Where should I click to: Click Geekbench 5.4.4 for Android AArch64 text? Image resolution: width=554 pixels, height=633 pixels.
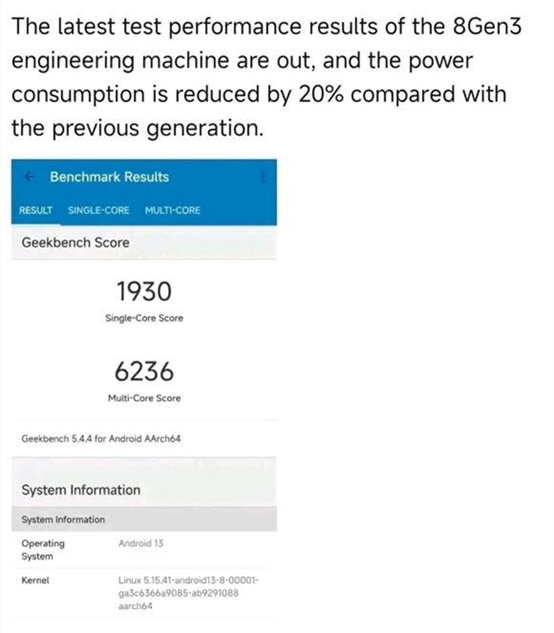[x=101, y=438]
